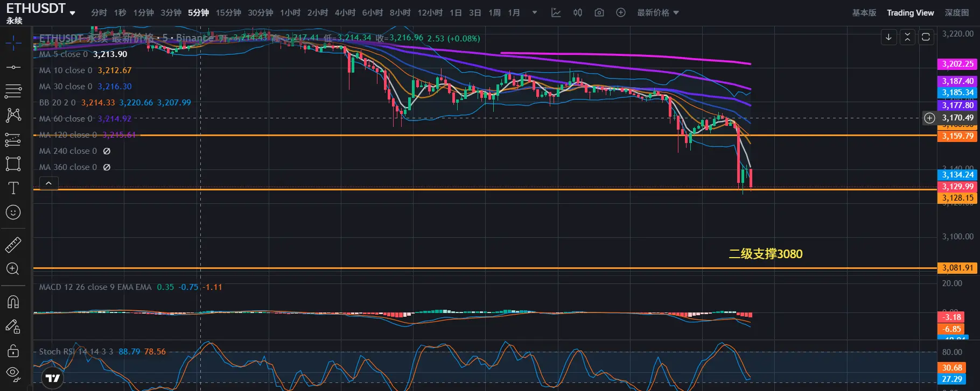Open the 最新价格 price type dropdown
Viewport: 980px width, 391px height.
click(x=657, y=12)
